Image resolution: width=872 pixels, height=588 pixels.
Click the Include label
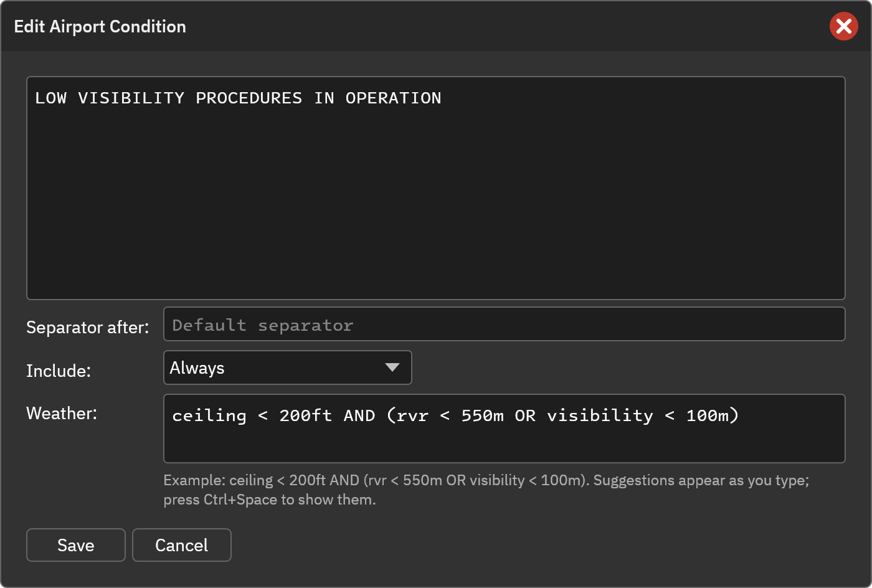59,371
